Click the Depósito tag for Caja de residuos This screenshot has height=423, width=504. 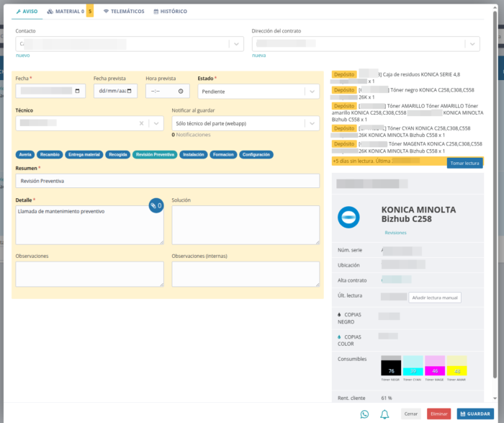click(x=344, y=74)
